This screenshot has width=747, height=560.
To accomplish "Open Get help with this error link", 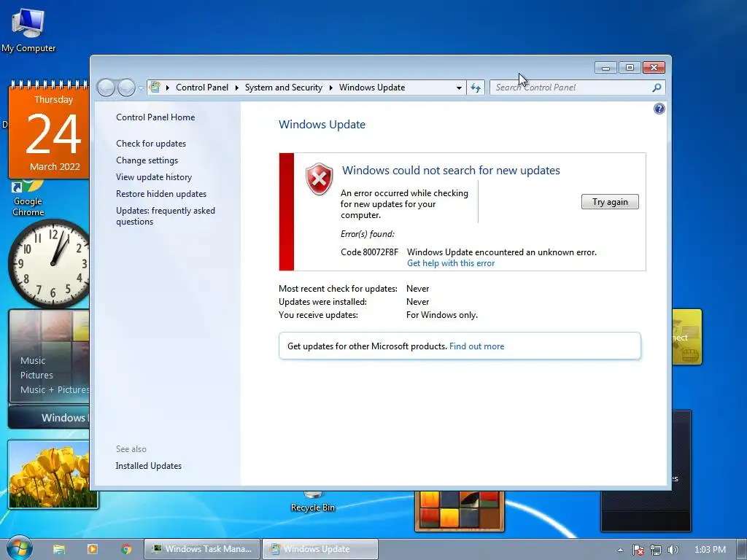I will 451,263.
